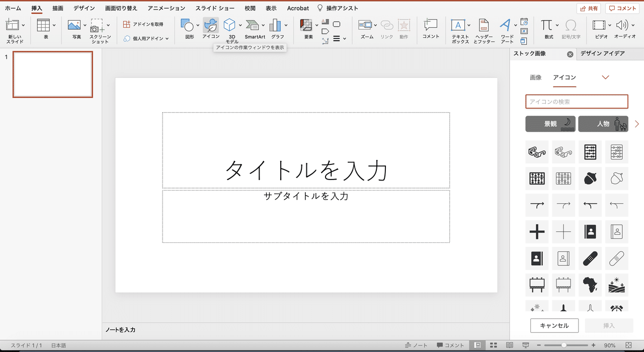Expand the 図形 dropdown arrow
The height and width of the screenshot is (352, 644).
[x=197, y=25]
